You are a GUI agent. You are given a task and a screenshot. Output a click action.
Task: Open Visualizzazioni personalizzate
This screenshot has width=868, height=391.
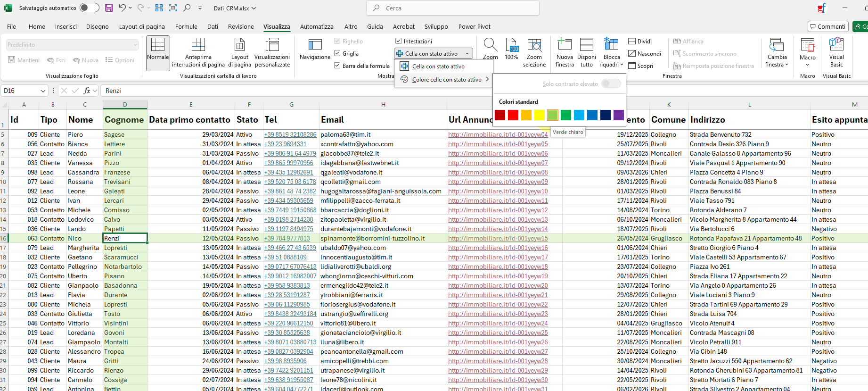[x=272, y=53]
